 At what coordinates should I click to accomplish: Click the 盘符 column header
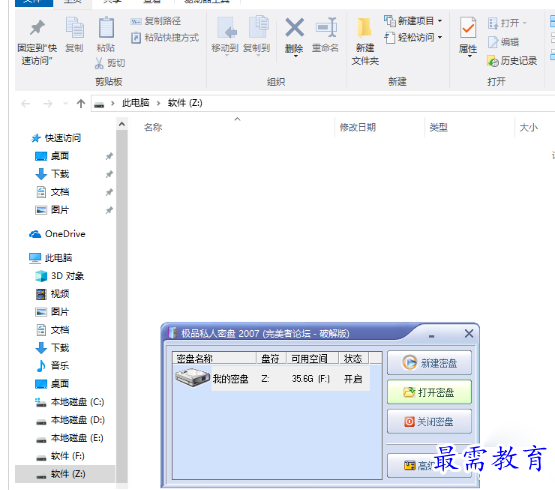pyautogui.click(x=271, y=359)
